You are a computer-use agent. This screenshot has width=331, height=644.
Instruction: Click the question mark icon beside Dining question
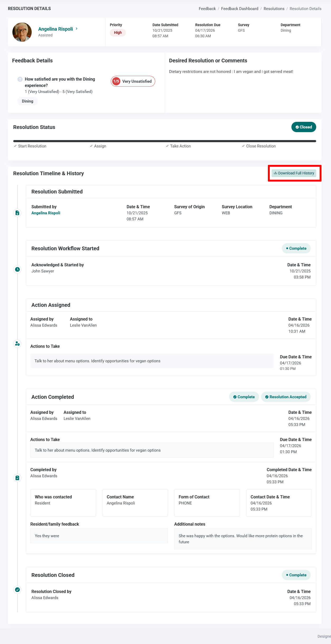point(20,79)
